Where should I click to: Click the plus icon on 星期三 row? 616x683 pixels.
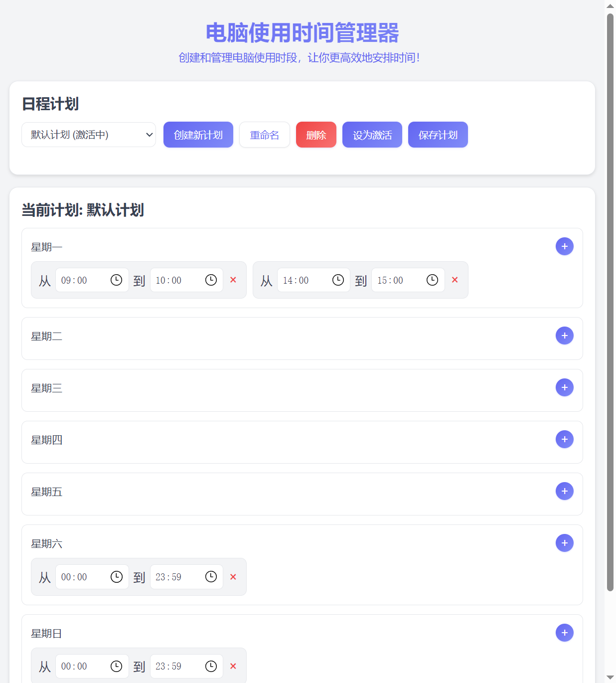click(564, 387)
